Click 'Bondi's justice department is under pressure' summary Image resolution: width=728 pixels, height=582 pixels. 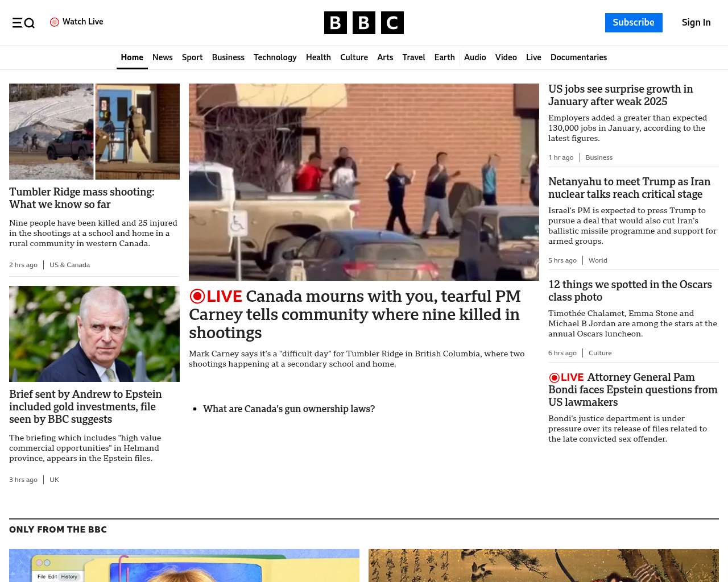click(x=627, y=429)
